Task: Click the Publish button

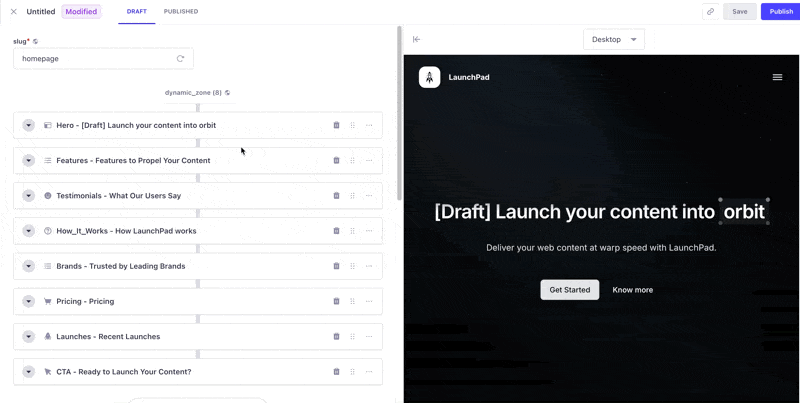Action: [780, 12]
